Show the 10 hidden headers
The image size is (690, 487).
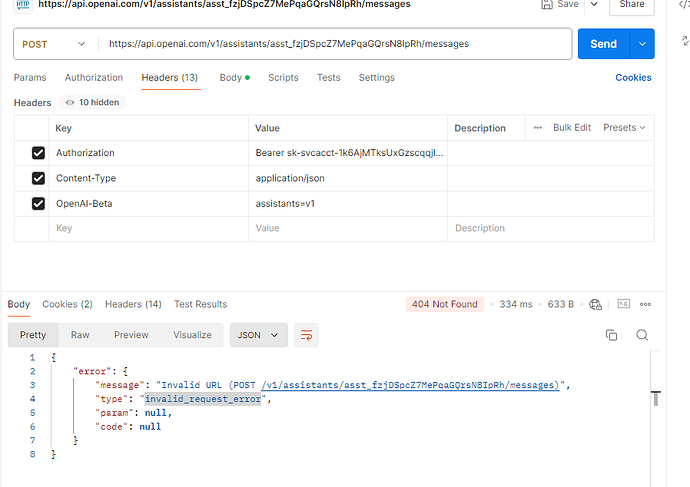(92, 103)
